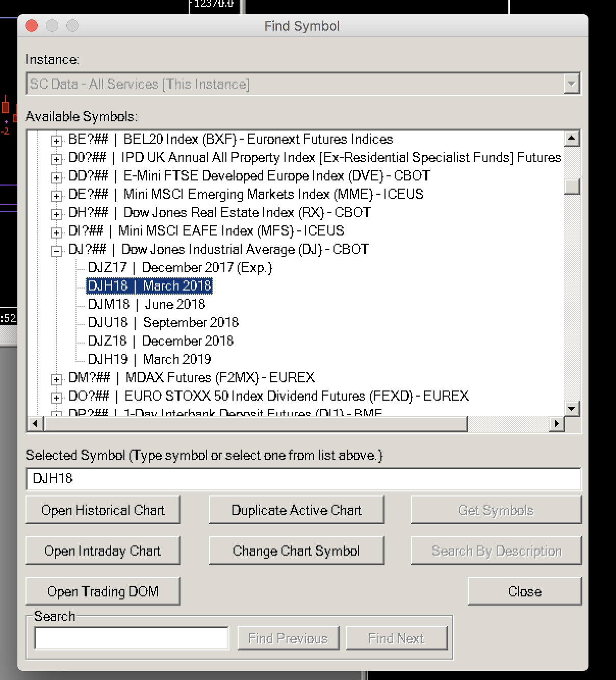Click Change Chart Symbol button
Image resolution: width=616 pixels, height=680 pixels.
click(x=297, y=551)
